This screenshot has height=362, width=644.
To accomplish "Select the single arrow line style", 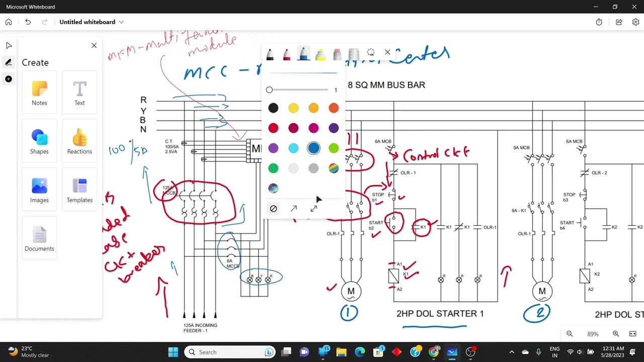I will click(293, 209).
